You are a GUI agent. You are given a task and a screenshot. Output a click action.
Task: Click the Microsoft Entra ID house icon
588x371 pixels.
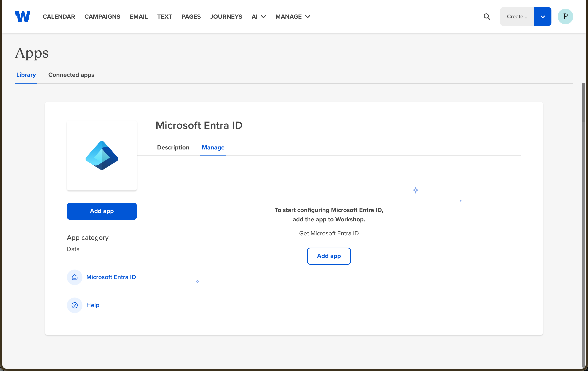[74, 277]
